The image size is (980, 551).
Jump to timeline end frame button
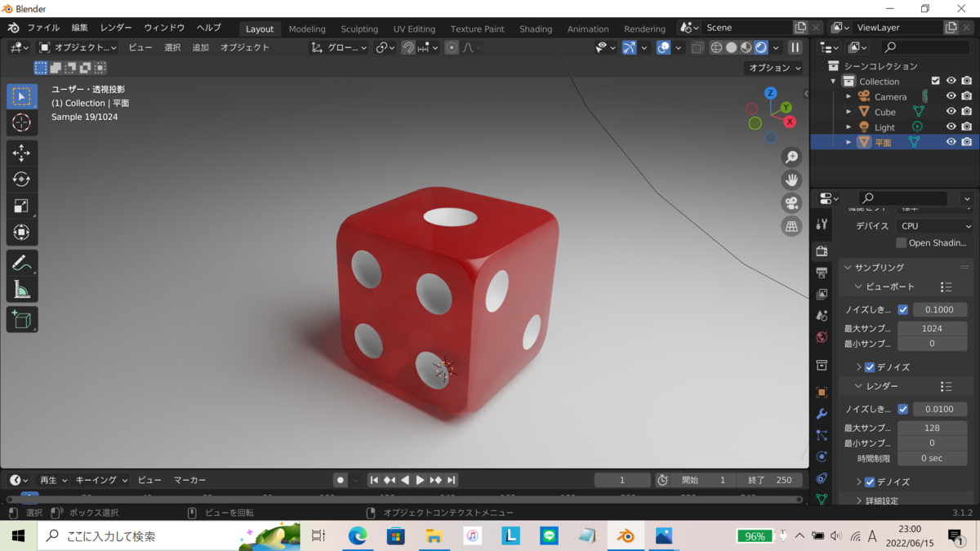pyautogui.click(x=451, y=480)
